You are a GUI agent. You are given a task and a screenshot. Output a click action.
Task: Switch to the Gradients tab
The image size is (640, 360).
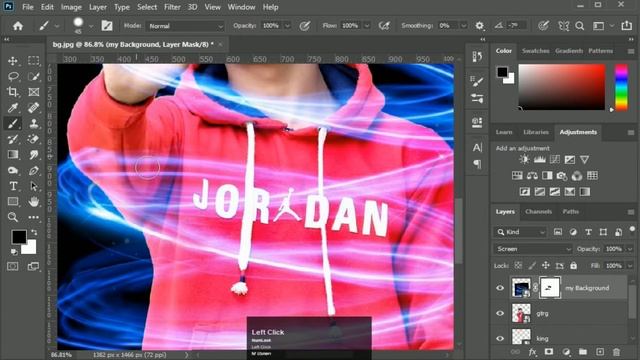(x=569, y=51)
